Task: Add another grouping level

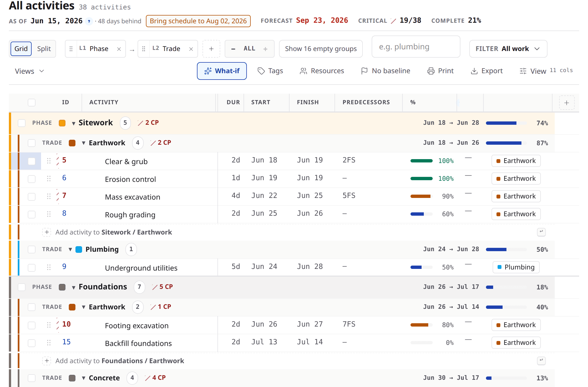Action: [211, 49]
